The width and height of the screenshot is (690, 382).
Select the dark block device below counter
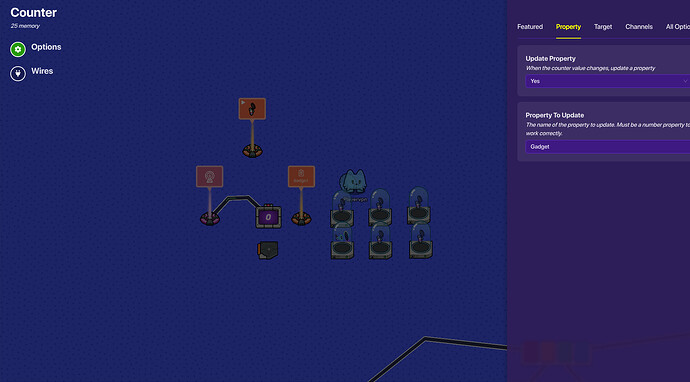[x=268, y=250]
